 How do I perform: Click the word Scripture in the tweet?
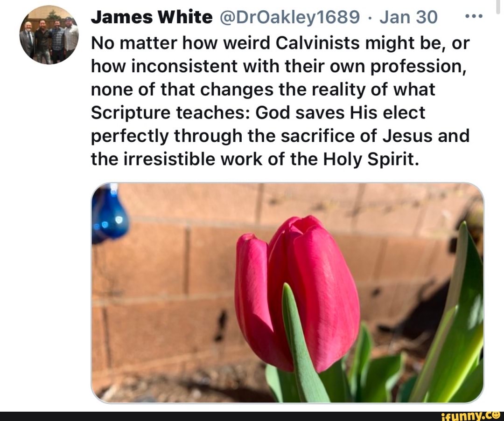click(131, 113)
